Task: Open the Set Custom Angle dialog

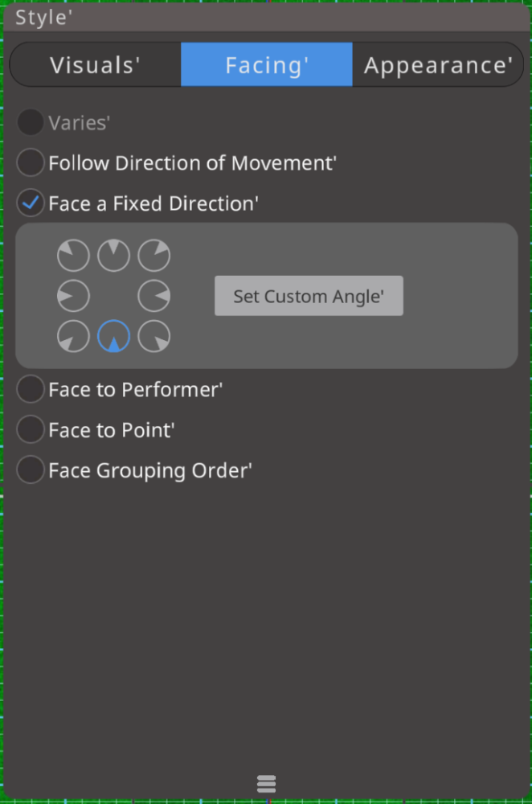Action: (309, 296)
